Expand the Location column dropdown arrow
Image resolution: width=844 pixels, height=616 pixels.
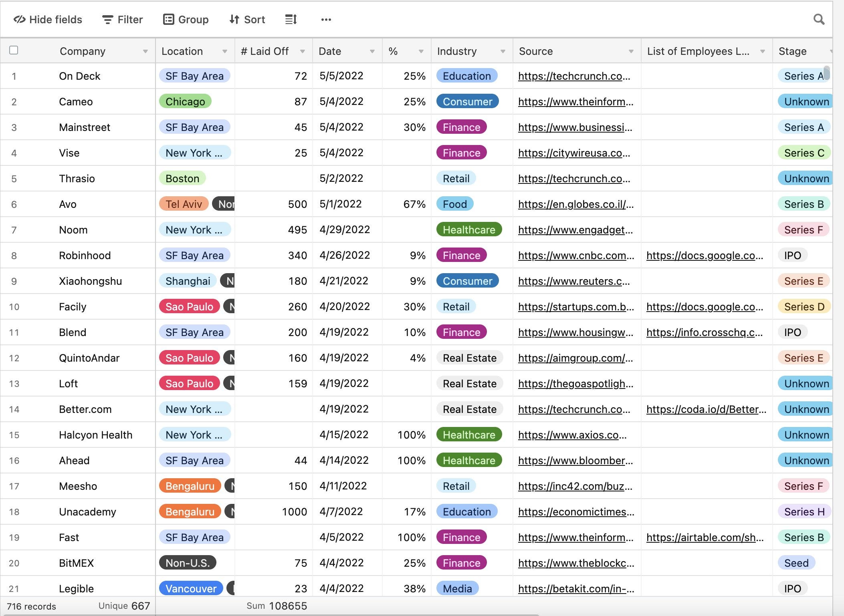tap(225, 51)
